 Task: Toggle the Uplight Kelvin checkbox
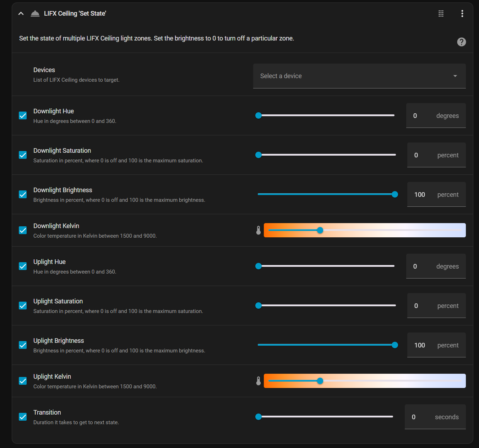point(23,381)
